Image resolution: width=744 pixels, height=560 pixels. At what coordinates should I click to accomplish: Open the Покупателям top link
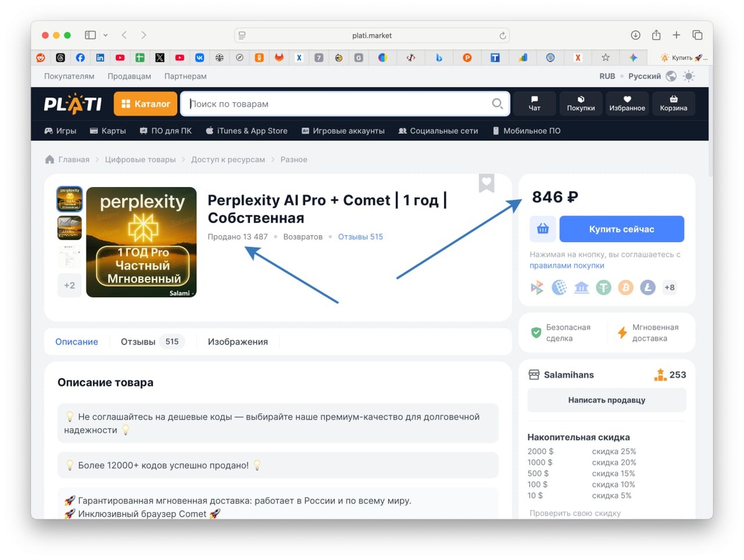click(69, 76)
